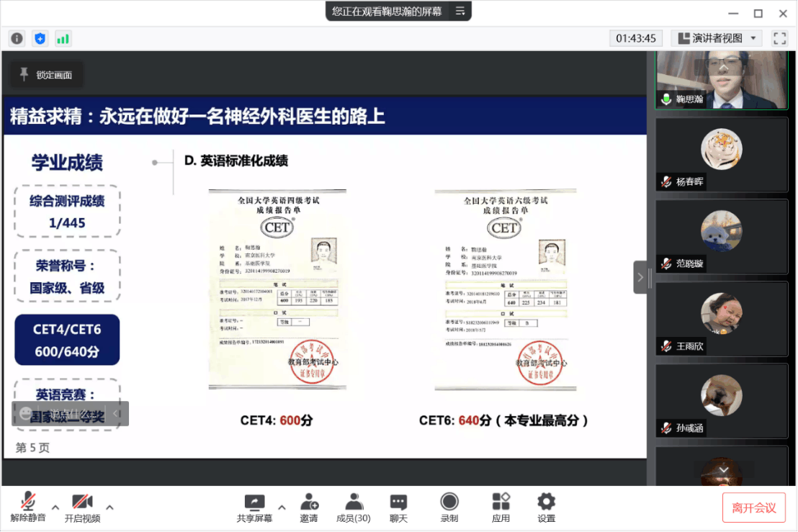Pin the view with 锁定画面
Viewport: 798px width, 532px height.
point(46,75)
